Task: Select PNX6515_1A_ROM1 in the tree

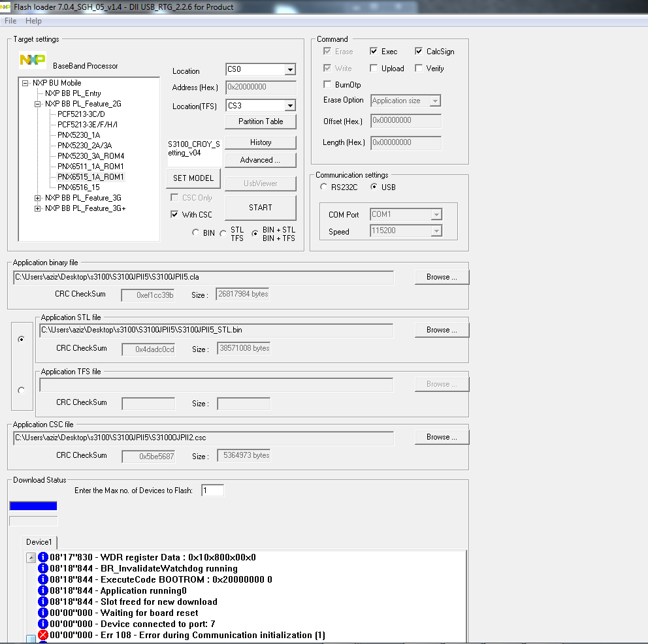Action: pos(91,177)
